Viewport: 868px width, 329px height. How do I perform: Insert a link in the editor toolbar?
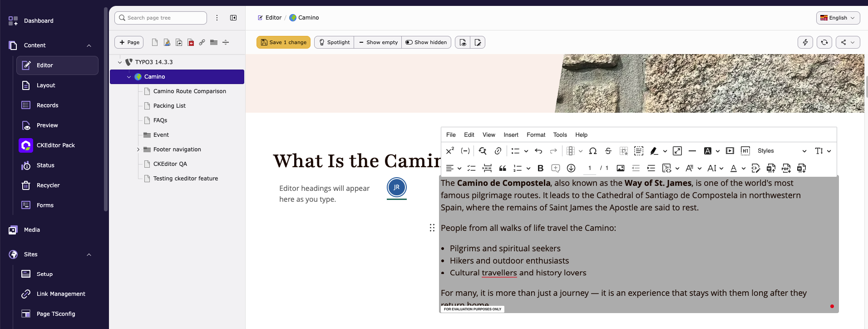click(498, 151)
